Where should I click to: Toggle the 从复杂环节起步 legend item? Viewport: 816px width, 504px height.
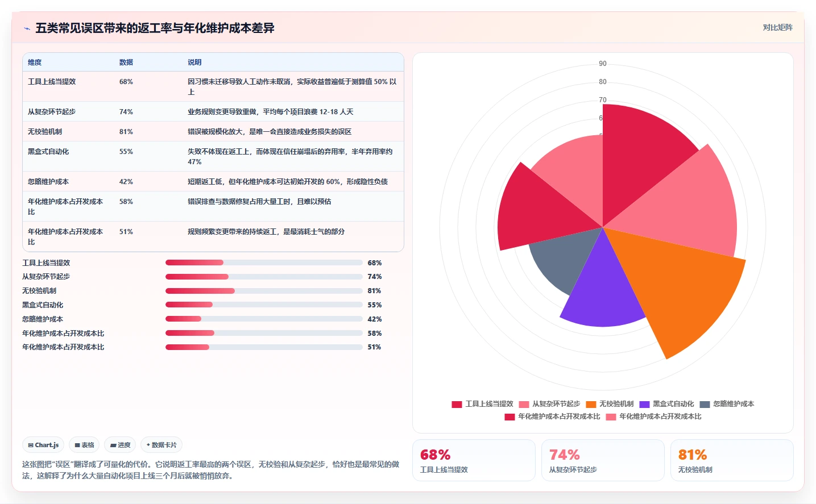click(549, 404)
